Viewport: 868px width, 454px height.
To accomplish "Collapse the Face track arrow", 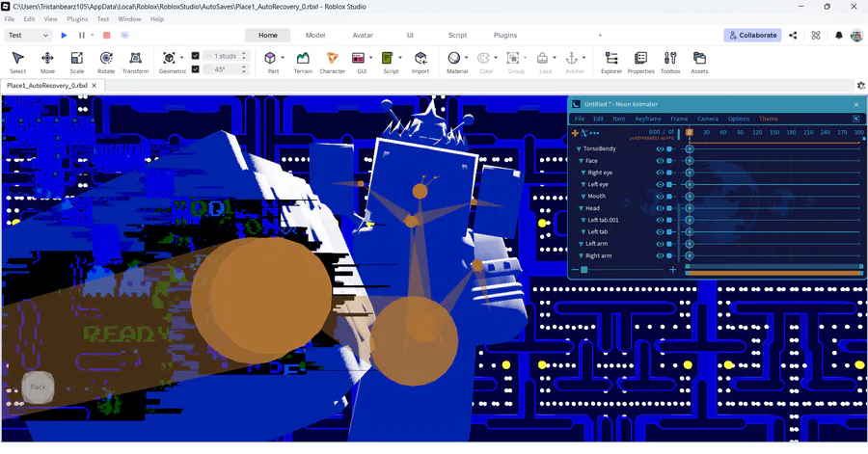I will coord(581,161).
